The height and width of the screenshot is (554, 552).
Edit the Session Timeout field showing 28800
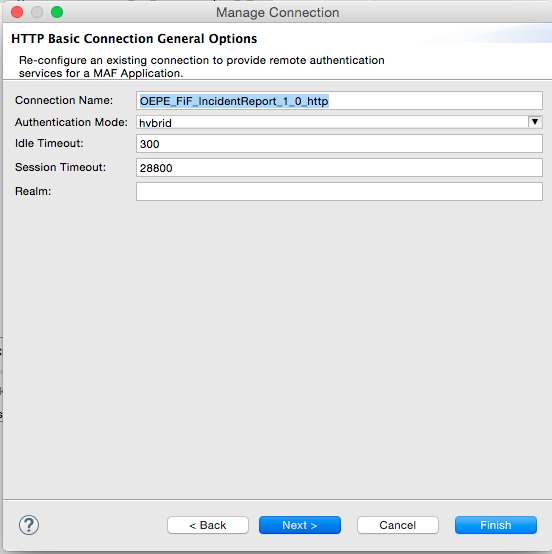click(339, 167)
